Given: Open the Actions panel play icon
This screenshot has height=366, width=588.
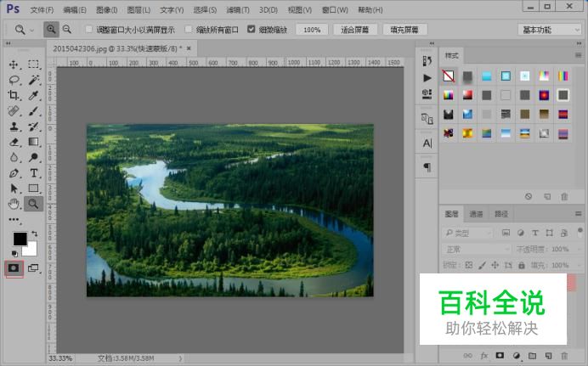Looking at the screenshot, I should pyautogui.click(x=427, y=78).
